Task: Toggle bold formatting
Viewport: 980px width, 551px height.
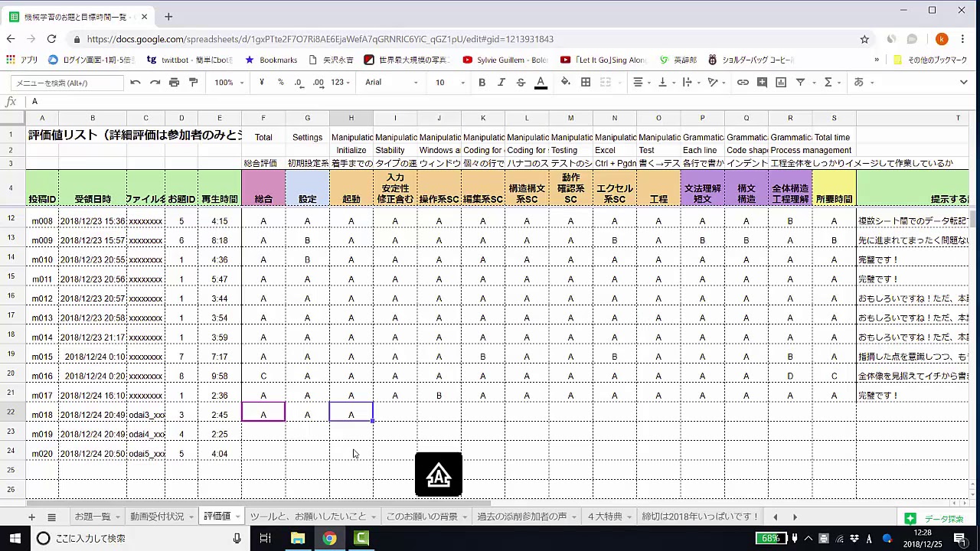Action: 482,82
